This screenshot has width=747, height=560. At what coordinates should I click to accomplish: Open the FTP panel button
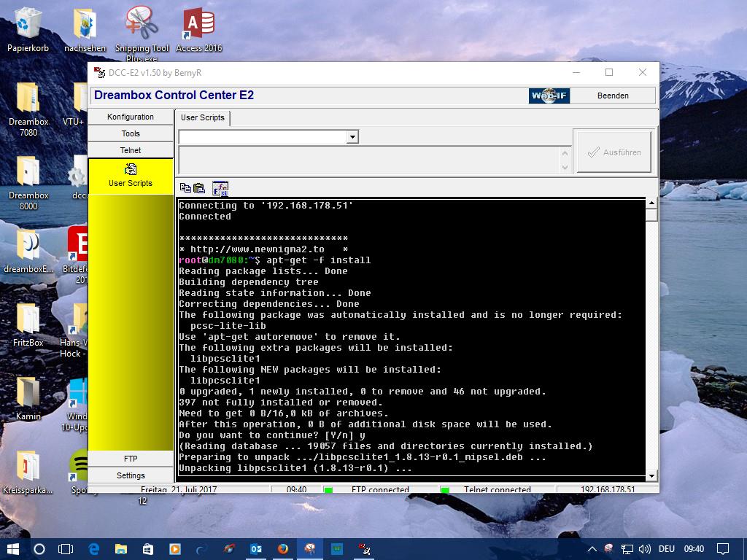point(131,459)
